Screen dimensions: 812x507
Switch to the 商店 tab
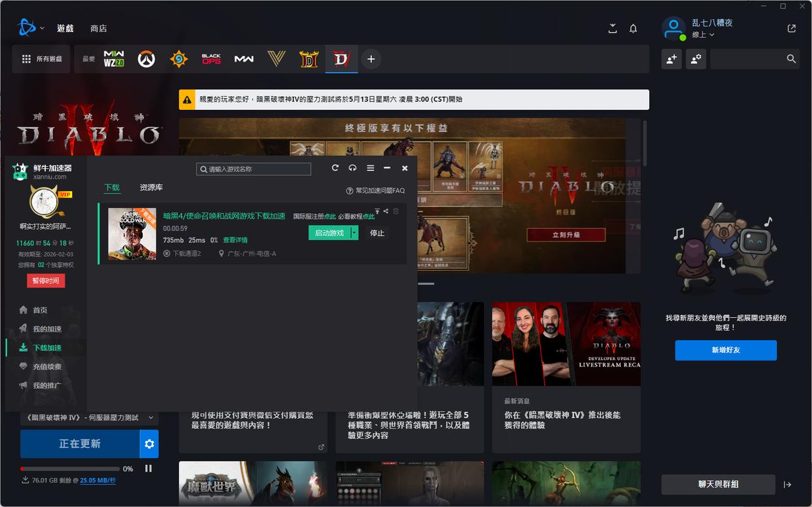(99, 28)
